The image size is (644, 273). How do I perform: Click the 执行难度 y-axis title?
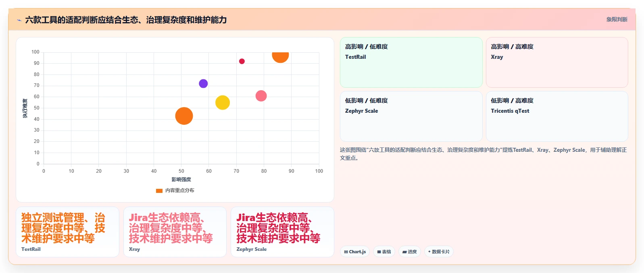(x=25, y=108)
